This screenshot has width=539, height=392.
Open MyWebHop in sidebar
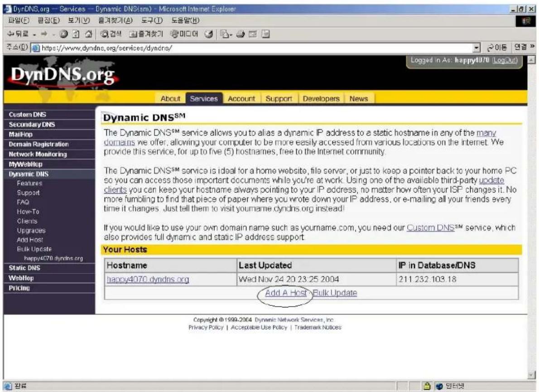26,165
